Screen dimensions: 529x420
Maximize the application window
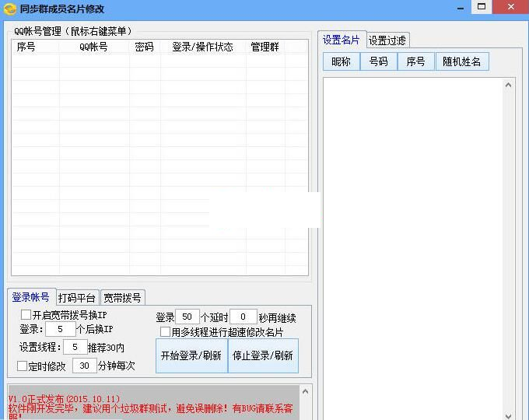click(482, 8)
